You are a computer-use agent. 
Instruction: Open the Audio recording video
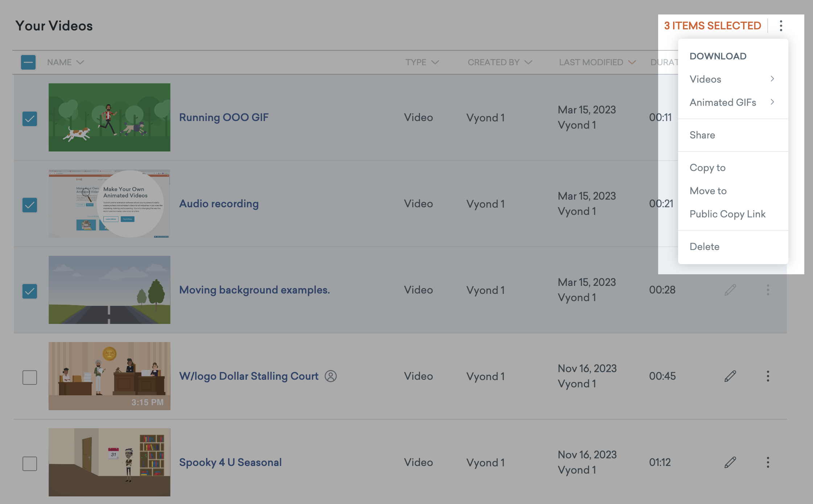tap(219, 203)
